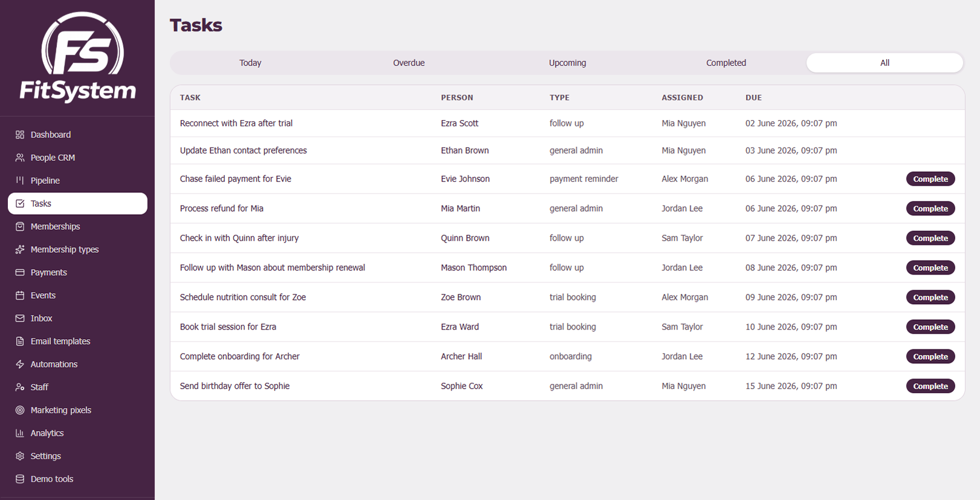Show the Completed tasks tab
980x500 pixels.
pos(726,63)
